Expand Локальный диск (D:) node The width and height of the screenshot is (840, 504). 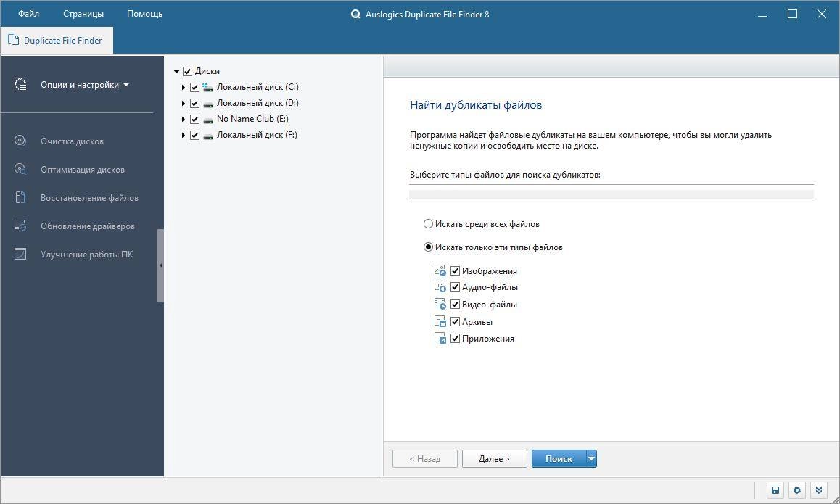(184, 104)
